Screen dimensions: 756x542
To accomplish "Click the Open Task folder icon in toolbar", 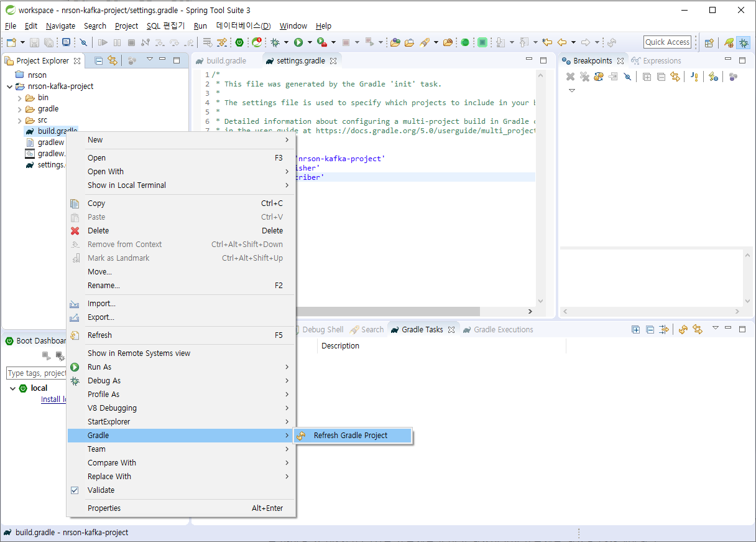I will (x=409, y=42).
